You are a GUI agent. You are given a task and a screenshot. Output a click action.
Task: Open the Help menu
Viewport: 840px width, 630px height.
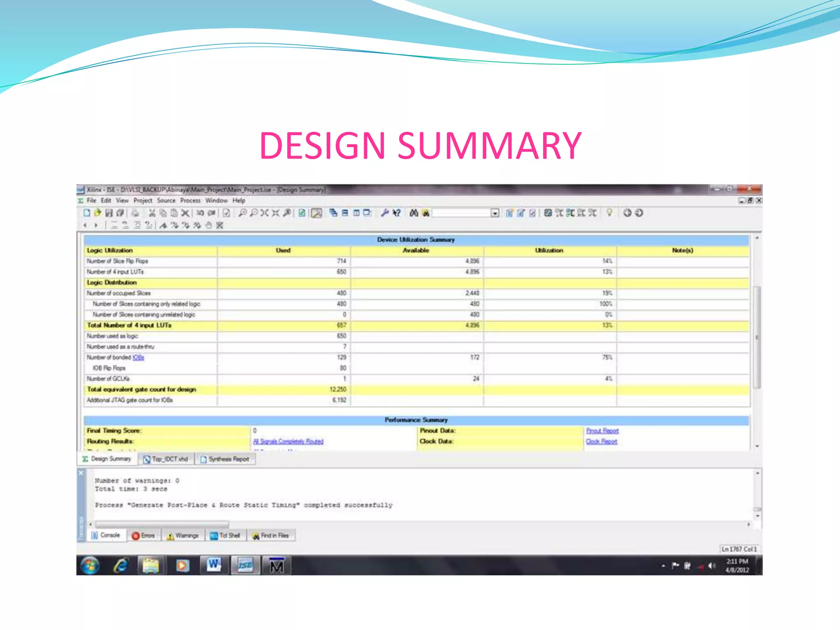click(239, 201)
